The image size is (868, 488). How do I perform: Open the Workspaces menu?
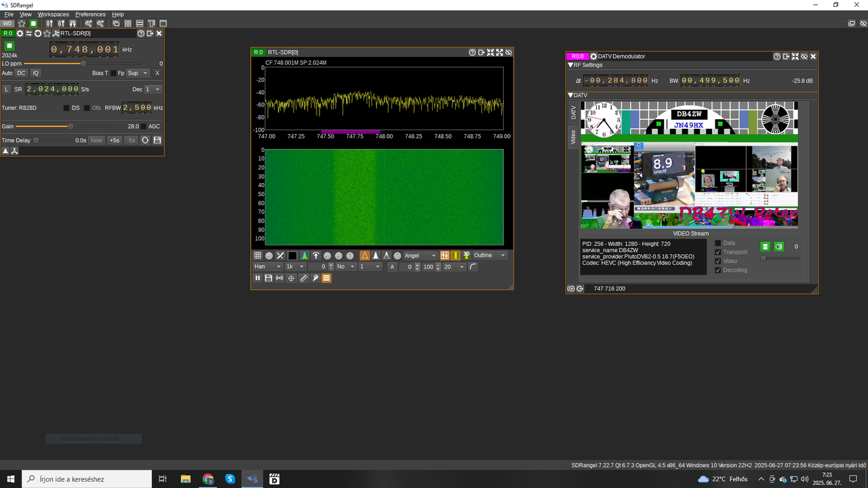(x=53, y=14)
